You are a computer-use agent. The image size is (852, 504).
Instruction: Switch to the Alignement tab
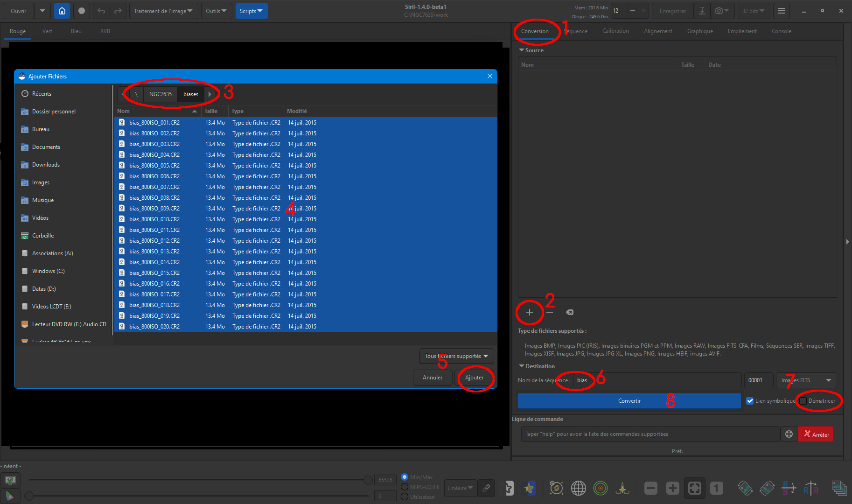point(658,31)
